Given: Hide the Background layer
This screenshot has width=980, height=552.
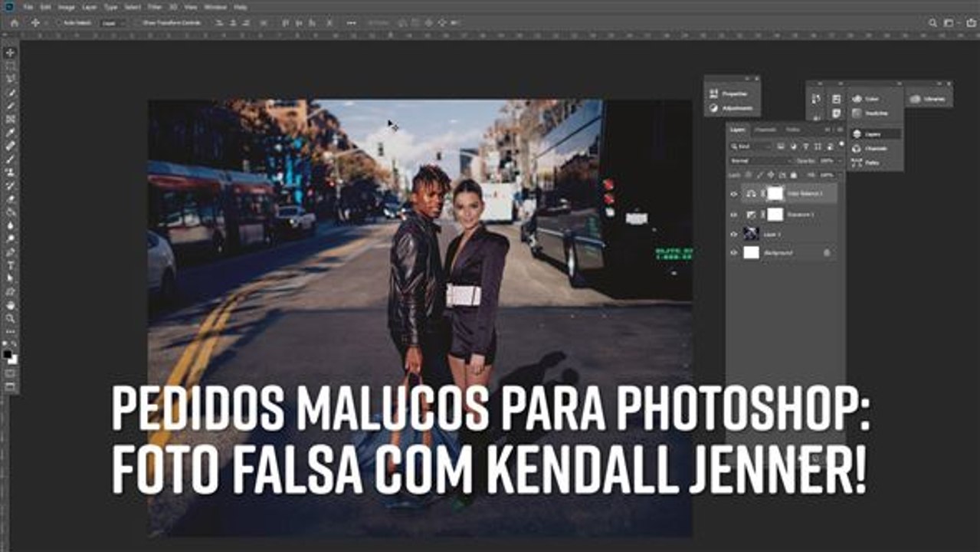Looking at the screenshot, I should coord(734,252).
